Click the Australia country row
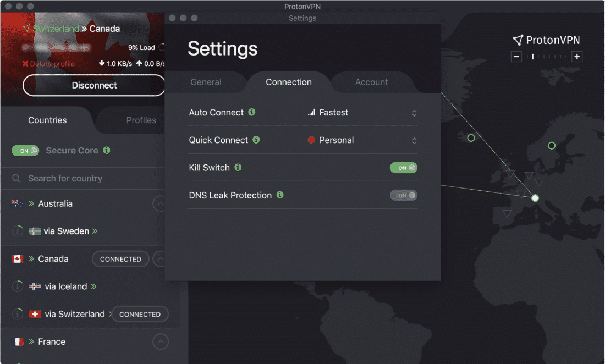Screen dimensions: 605x364 82,203
